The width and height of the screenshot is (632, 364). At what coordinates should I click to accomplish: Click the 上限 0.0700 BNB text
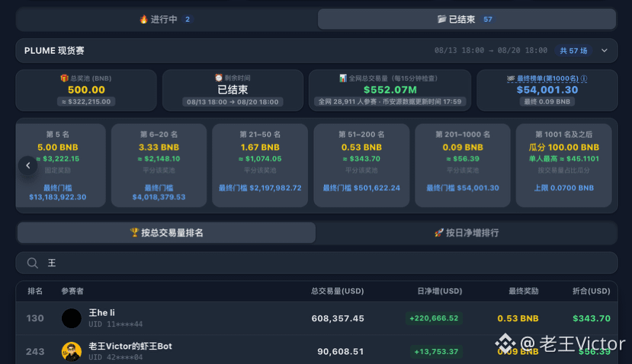pos(564,188)
